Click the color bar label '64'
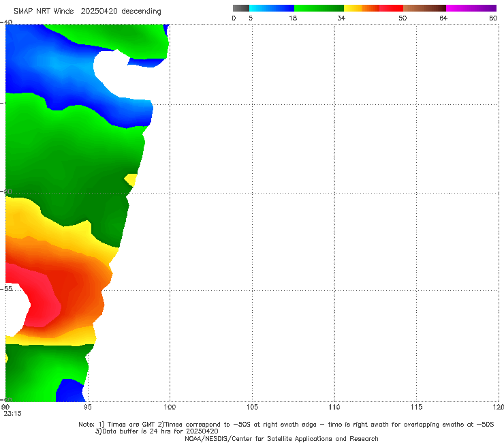This screenshot has height=443, width=504. tap(443, 18)
